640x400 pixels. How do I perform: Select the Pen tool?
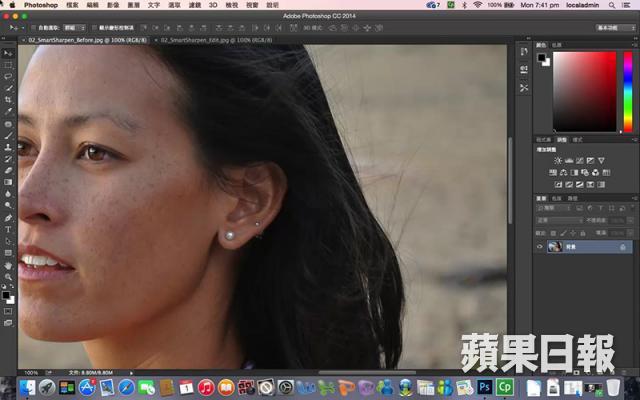point(8,218)
